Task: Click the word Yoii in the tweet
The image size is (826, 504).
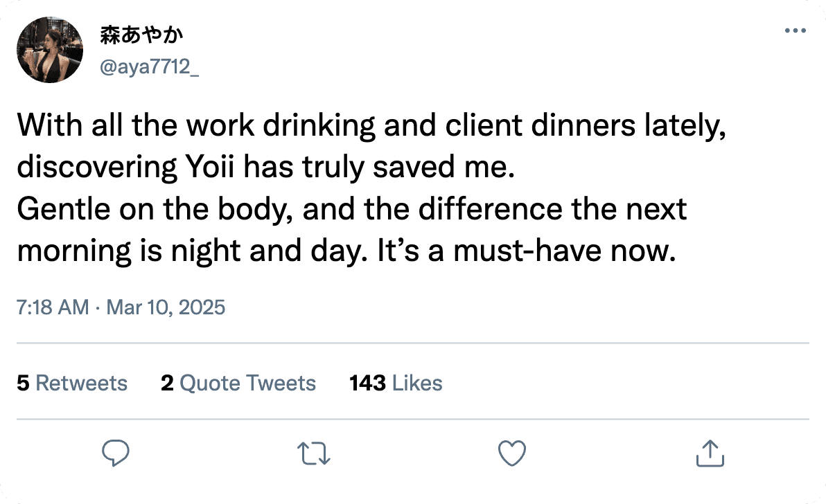Action: click(210, 167)
